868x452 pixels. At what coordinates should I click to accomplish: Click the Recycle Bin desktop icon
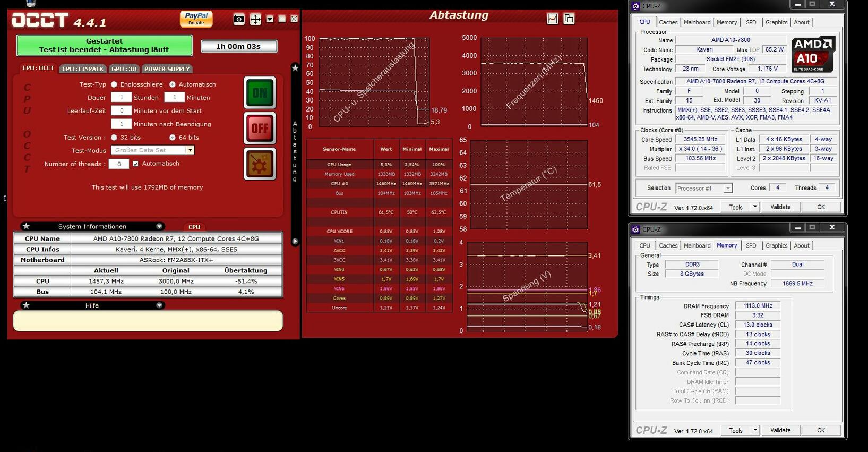[30, 3]
